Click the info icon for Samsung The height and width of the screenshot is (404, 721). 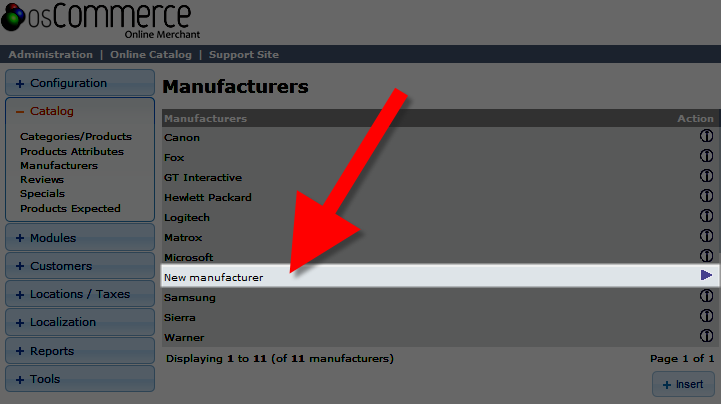706,297
